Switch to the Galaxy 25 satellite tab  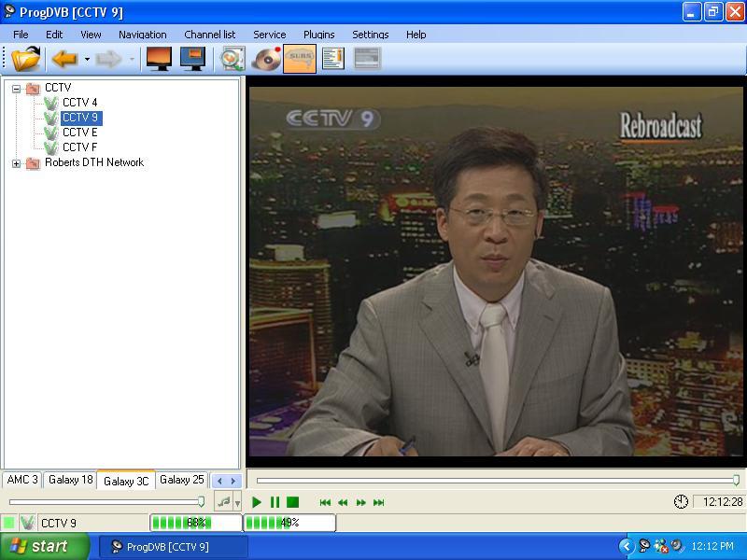[181, 480]
